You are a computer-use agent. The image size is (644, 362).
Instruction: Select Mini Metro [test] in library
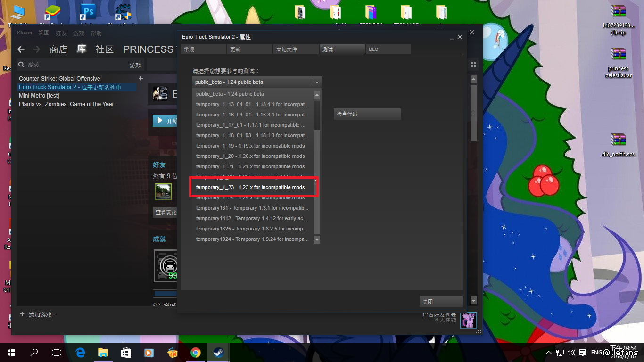[x=39, y=96]
